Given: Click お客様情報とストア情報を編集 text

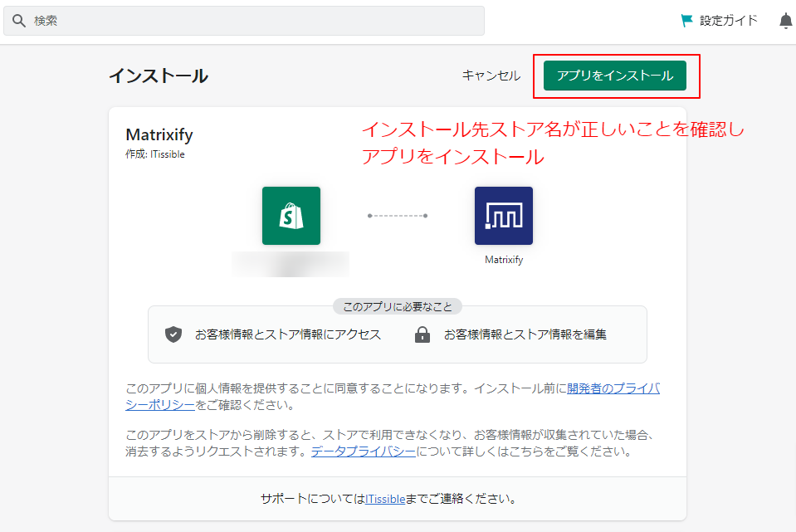Looking at the screenshot, I should point(525,334).
